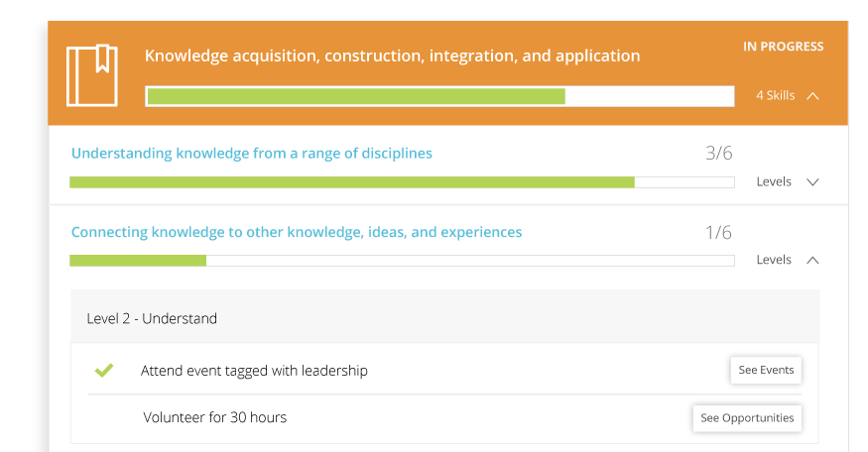Click the Connecting knowledge progress bar
This screenshot has width=868, height=452.
coord(402,261)
